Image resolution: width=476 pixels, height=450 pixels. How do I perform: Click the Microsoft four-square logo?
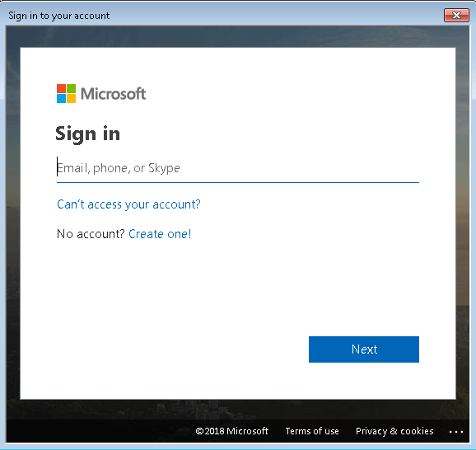(66, 94)
